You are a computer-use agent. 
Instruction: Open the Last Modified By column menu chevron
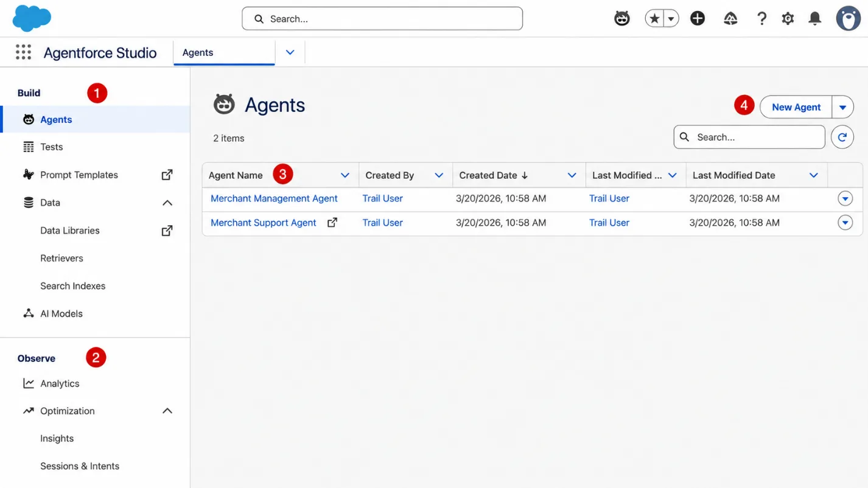[x=673, y=175]
